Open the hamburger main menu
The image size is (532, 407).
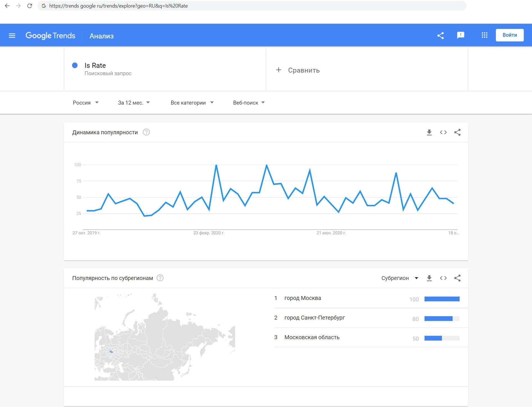(x=12, y=36)
